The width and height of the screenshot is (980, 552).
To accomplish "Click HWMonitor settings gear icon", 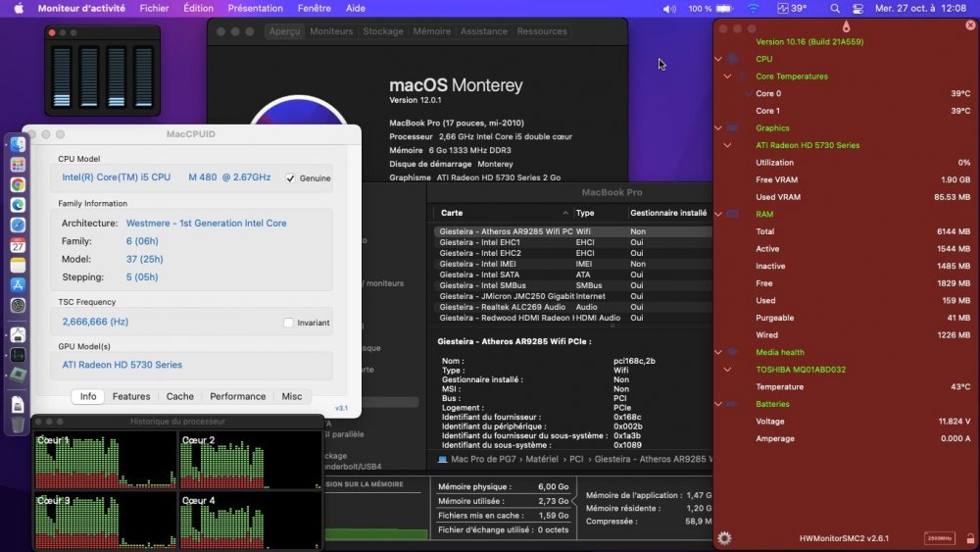I will click(x=724, y=537).
